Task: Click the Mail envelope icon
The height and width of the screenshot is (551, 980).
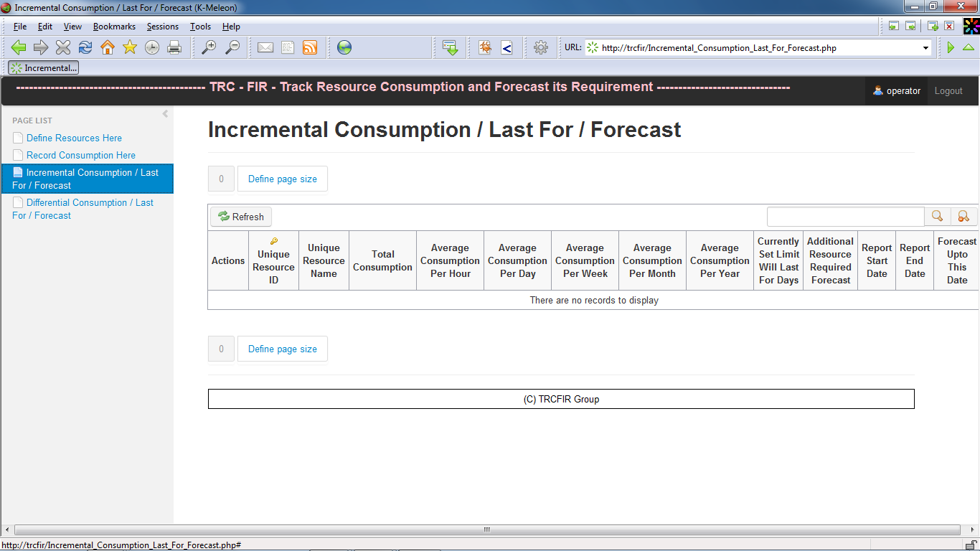Action: (265, 47)
